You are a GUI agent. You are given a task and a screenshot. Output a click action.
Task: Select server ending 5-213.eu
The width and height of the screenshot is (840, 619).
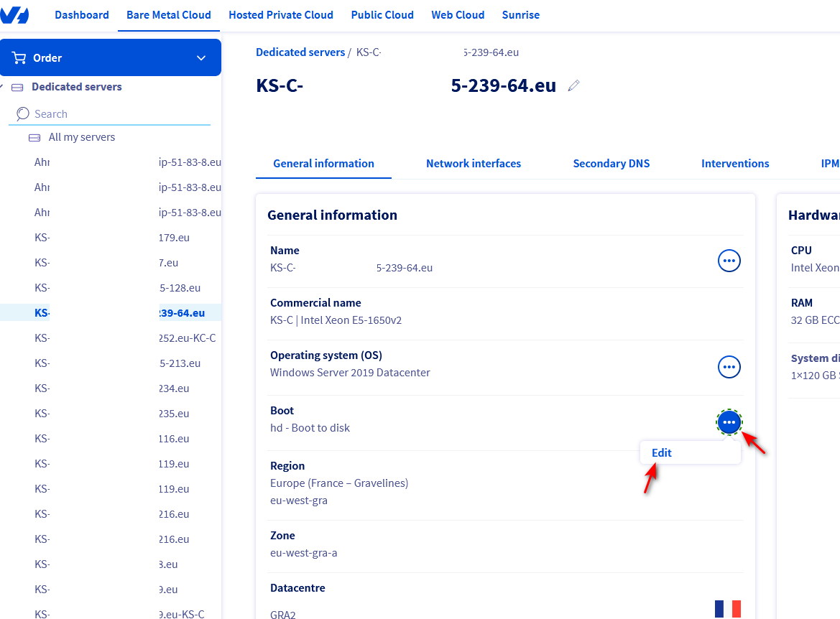(117, 363)
